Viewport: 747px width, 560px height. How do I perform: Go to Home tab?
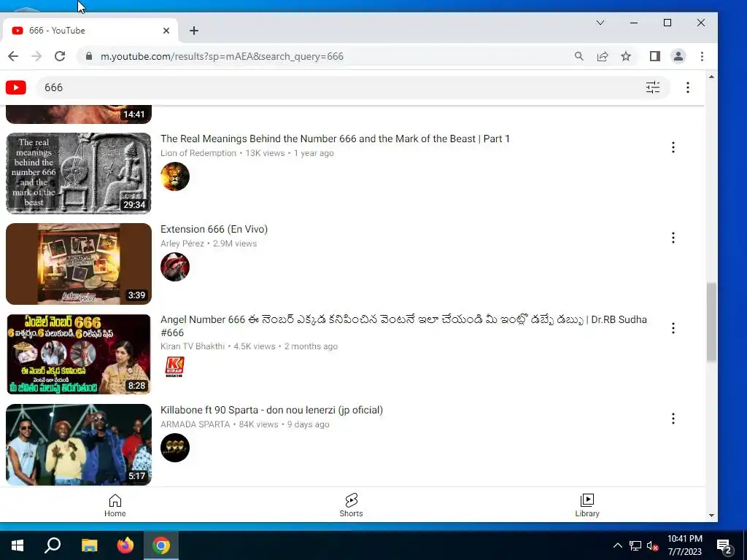tap(115, 506)
